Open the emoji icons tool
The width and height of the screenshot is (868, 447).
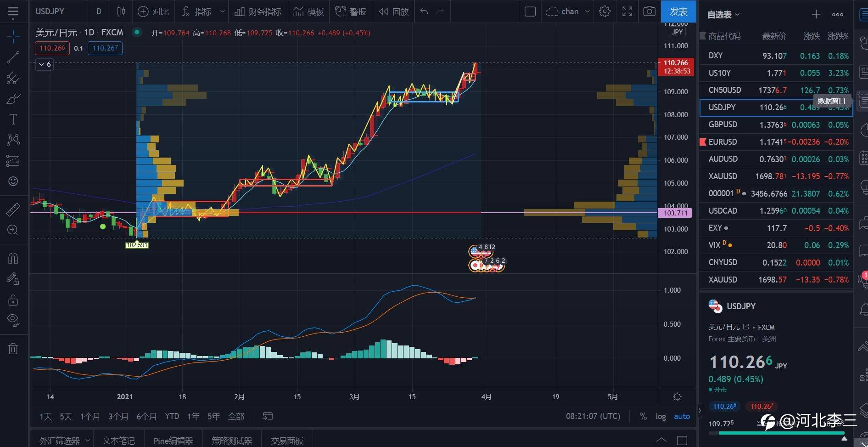[x=13, y=181]
